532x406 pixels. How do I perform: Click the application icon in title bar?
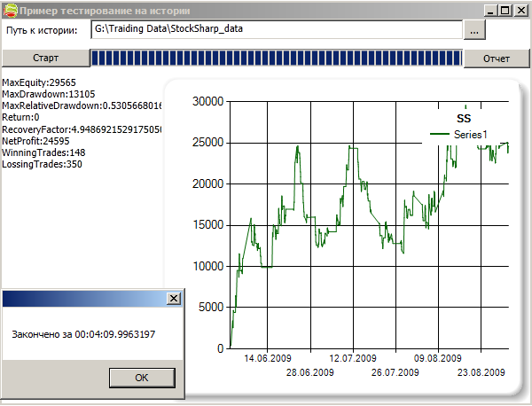click(11, 10)
